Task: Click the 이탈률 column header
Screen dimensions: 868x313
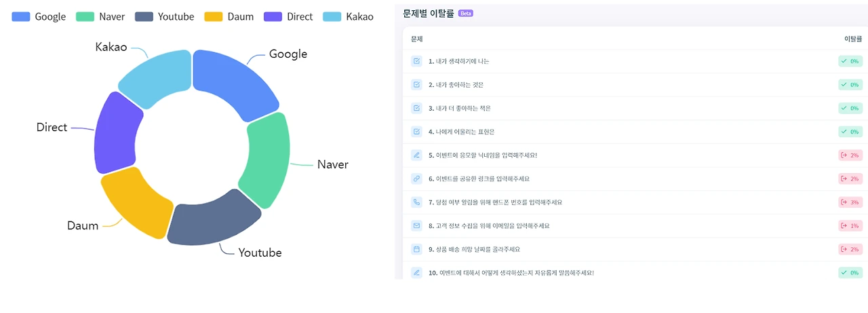Action: click(853, 39)
